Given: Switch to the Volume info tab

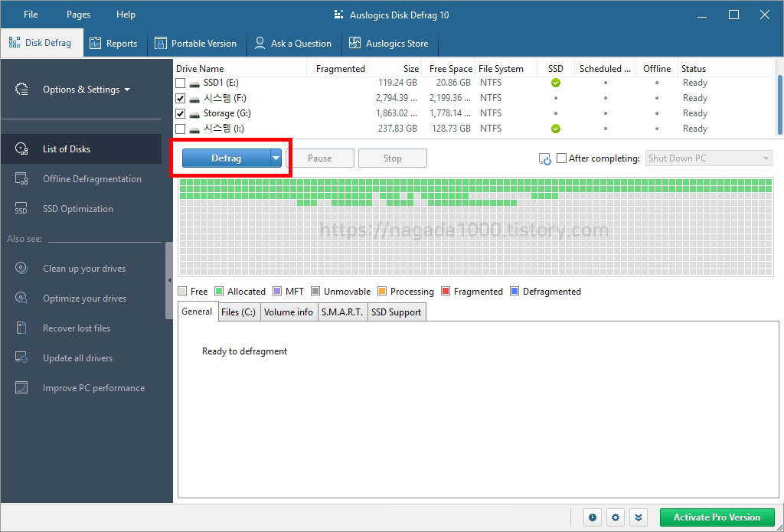Looking at the screenshot, I should [289, 312].
